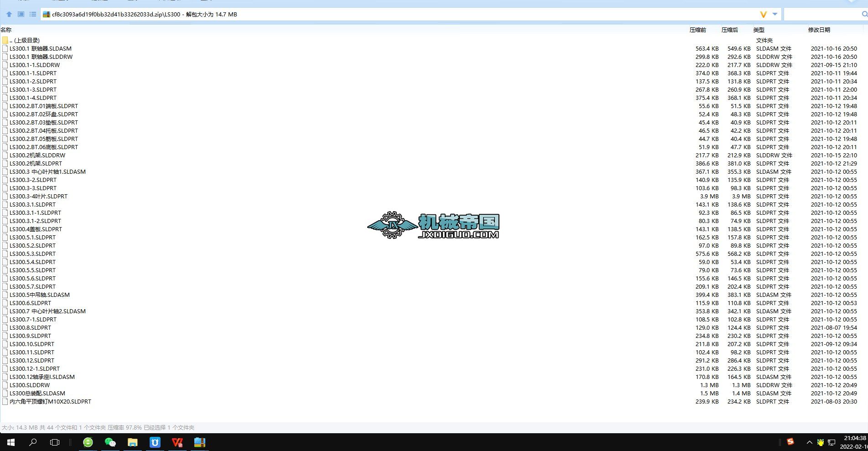The width and height of the screenshot is (868, 451).
Task: Click the orange V icon in the address bar
Action: [x=763, y=14]
